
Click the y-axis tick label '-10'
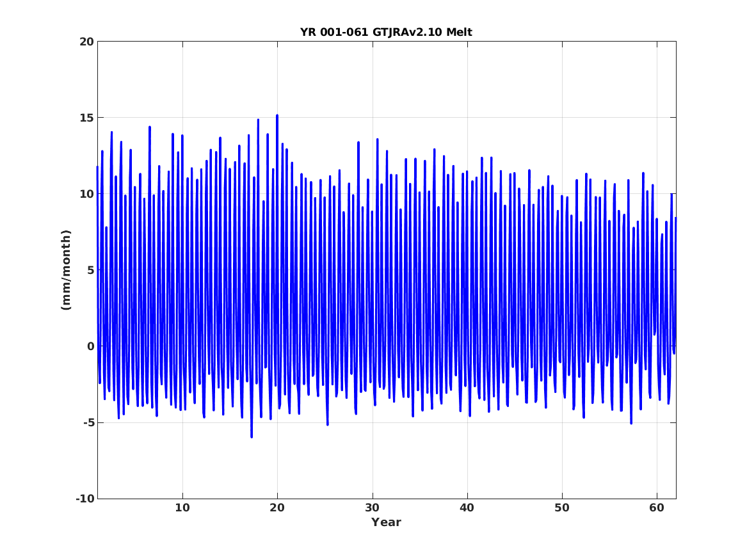point(84,499)
